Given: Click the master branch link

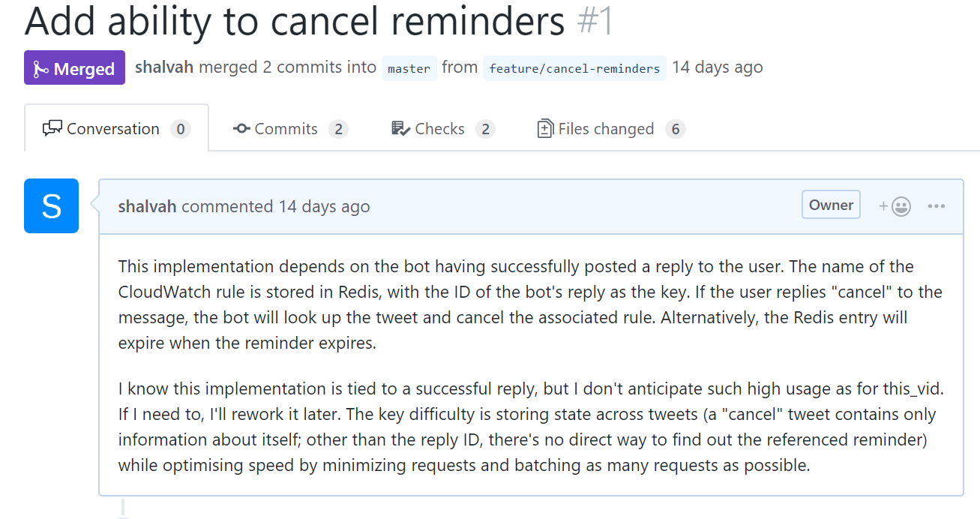Looking at the screenshot, I should coord(409,68).
